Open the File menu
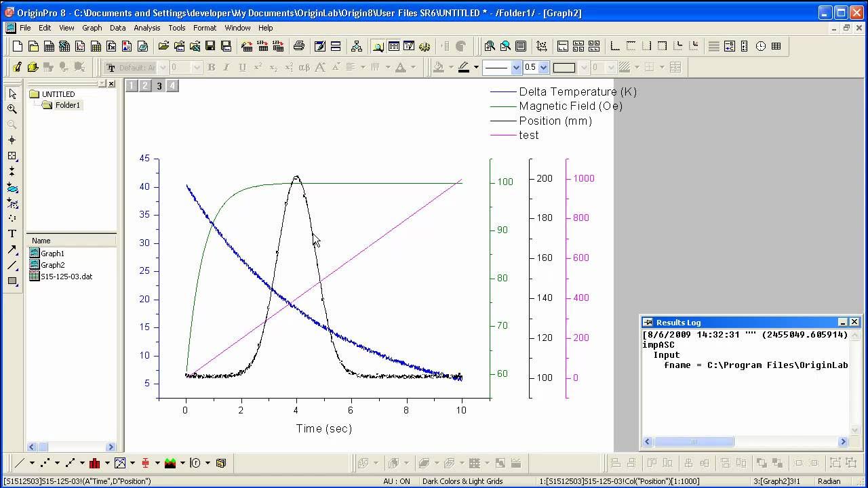868x488 pixels. 25,28
